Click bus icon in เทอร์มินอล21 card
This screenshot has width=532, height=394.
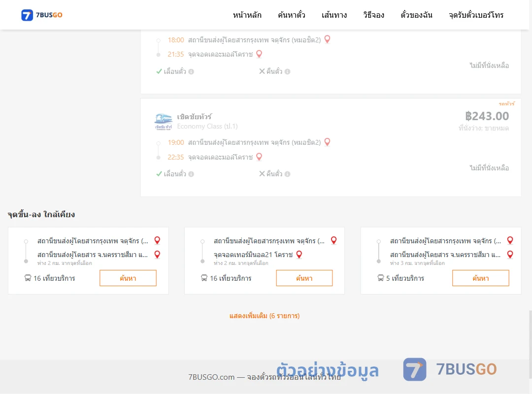click(x=204, y=278)
